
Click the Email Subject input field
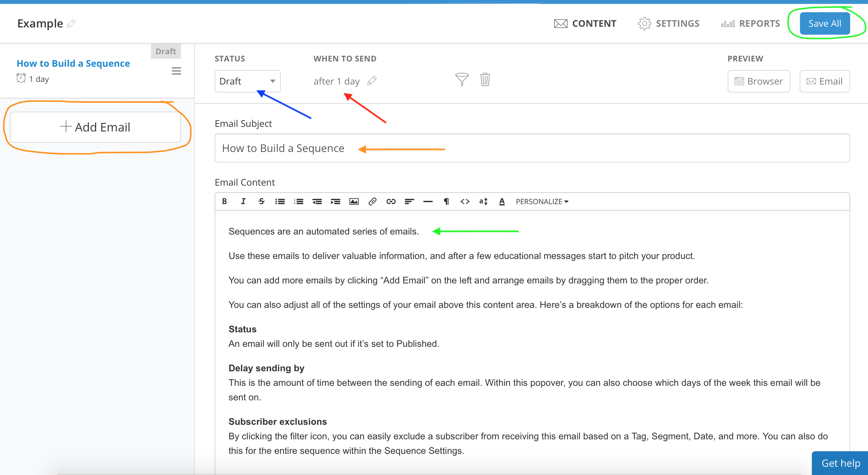click(532, 148)
